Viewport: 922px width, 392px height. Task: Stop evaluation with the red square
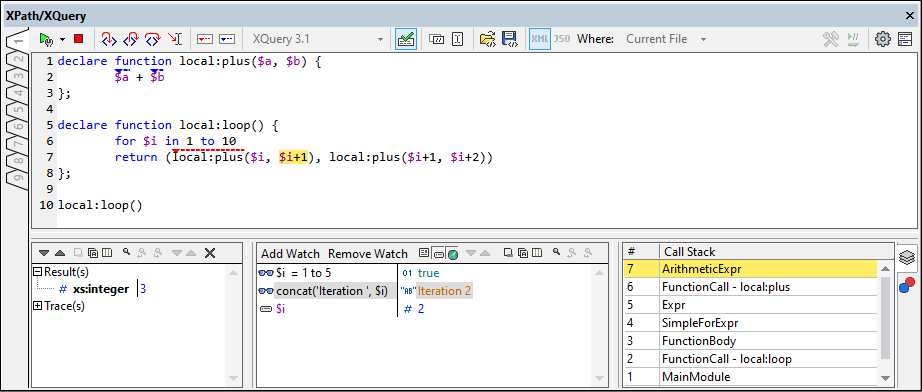coord(78,39)
